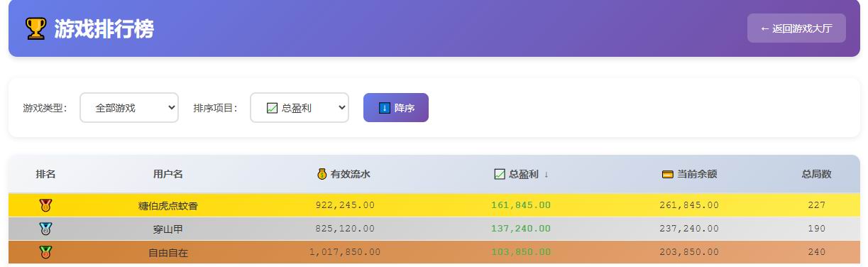Click the 261,845.00 balance value

[689, 205]
